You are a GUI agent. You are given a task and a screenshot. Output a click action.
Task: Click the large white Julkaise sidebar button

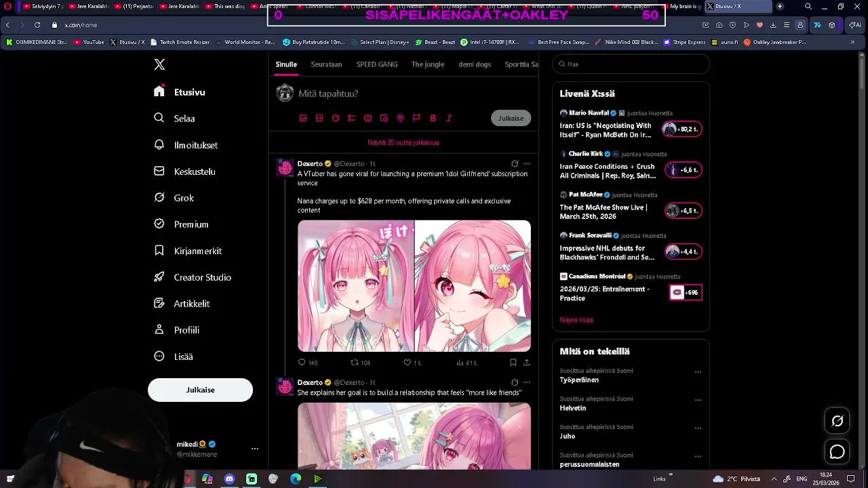pyautogui.click(x=200, y=390)
